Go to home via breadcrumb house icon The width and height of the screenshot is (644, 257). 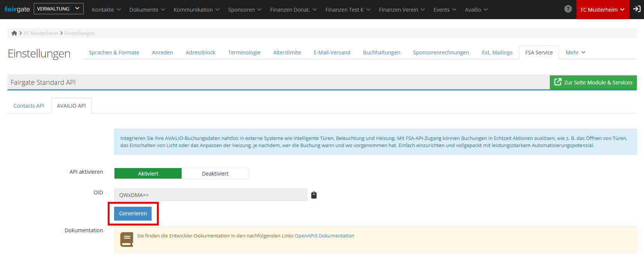[14, 33]
